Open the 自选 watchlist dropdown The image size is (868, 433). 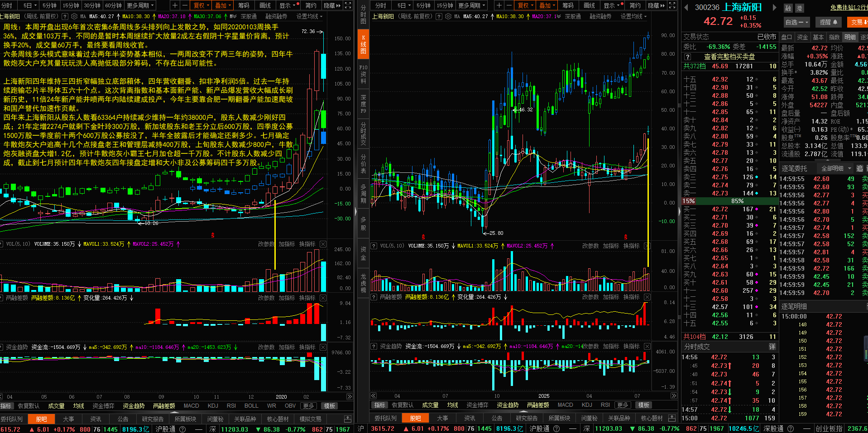796,22
